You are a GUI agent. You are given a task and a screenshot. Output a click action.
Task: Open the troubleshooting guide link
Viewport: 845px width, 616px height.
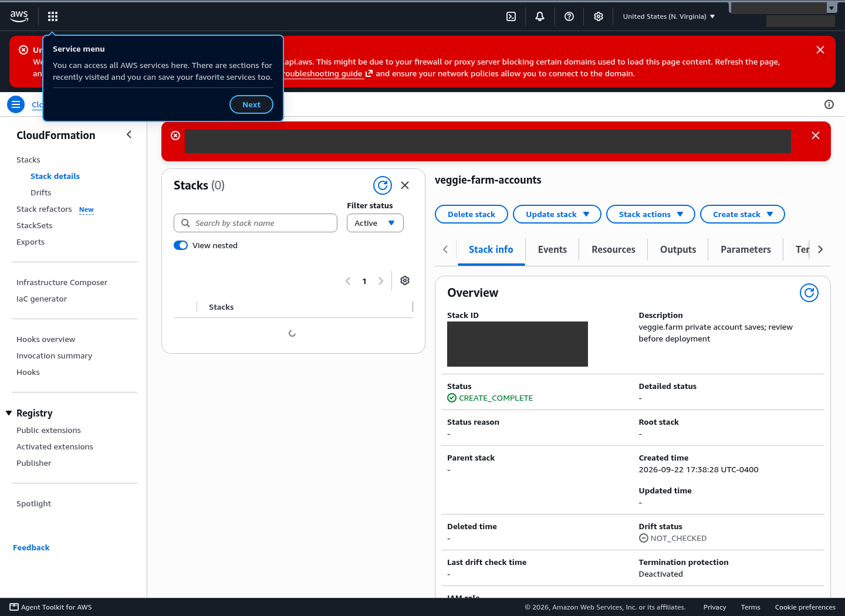click(x=327, y=73)
